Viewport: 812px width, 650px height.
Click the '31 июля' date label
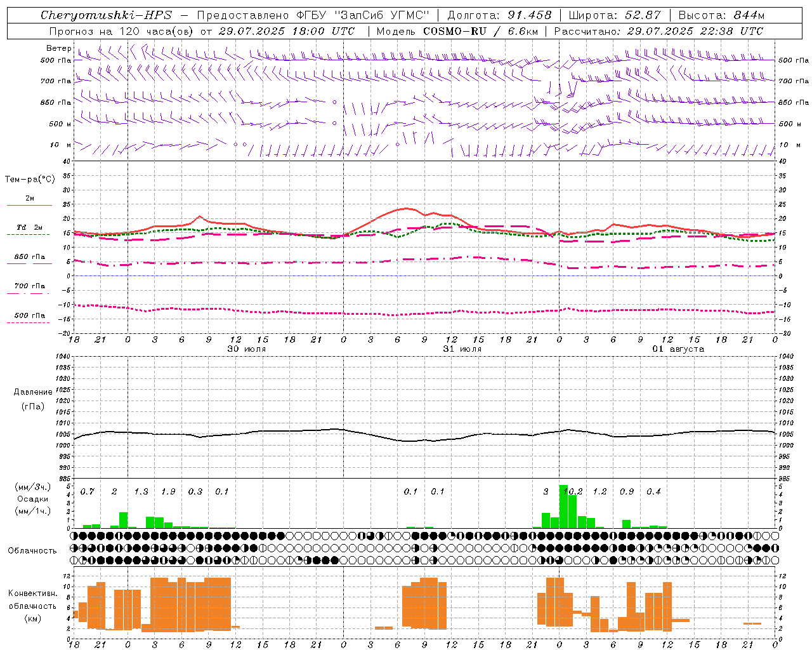(462, 349)
